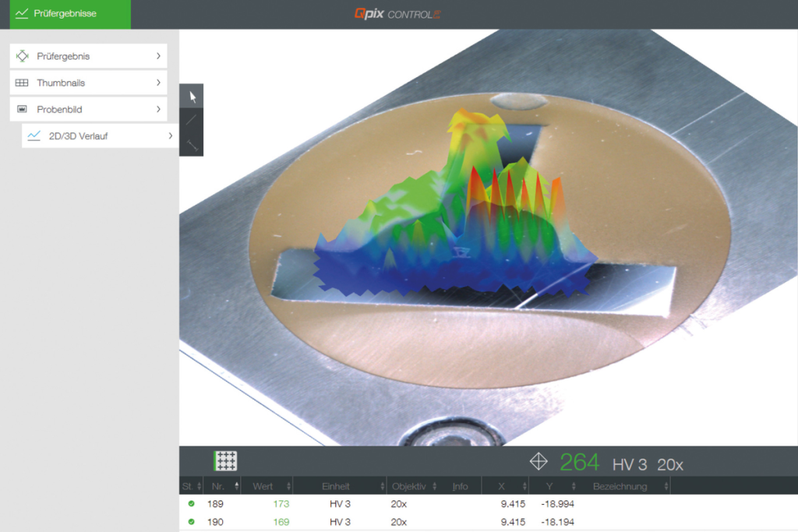Sort the table by the Wert column

pos(267,485)
